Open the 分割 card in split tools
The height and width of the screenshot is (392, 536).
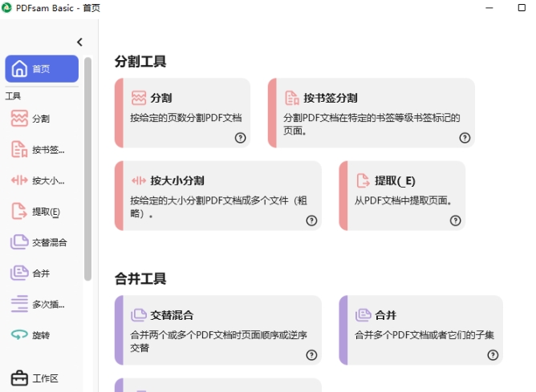(x=182, y=113)
